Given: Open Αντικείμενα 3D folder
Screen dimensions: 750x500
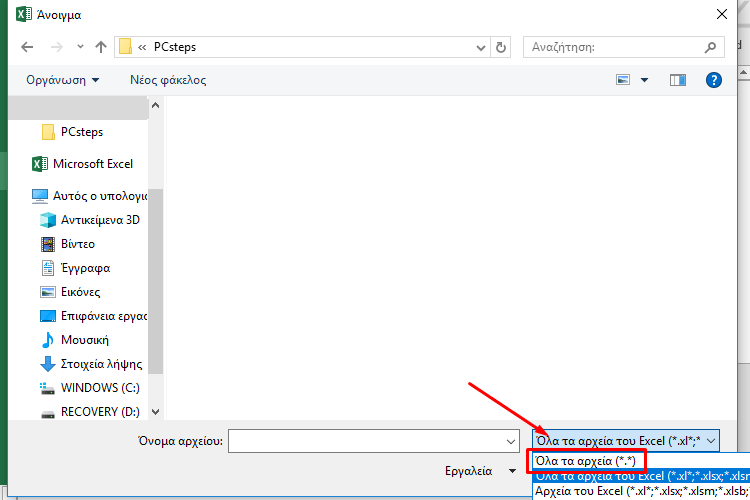Looking at the screenshot, I should [x=90, y=220].
